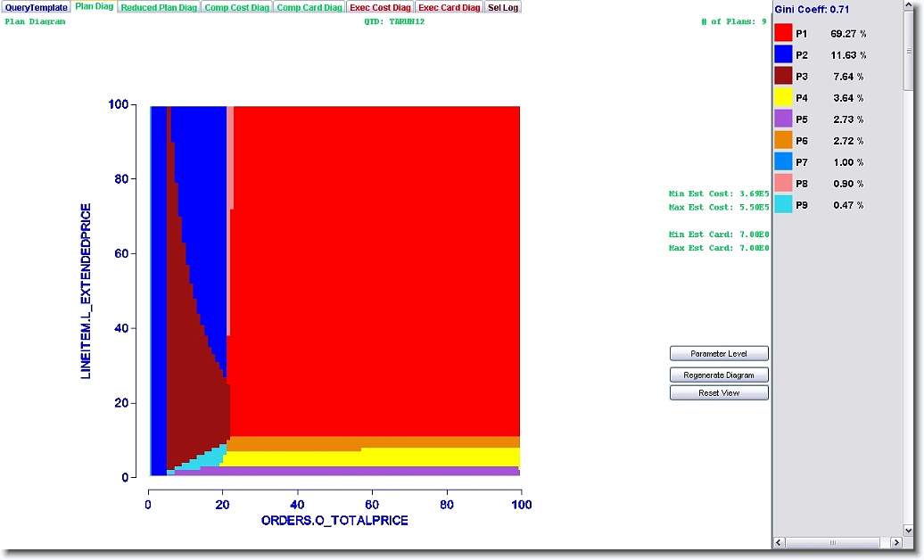Click the large red P1 plan region
Image resolution: width=924 pixels, height=560 pixels.
(x=375, y=268)
